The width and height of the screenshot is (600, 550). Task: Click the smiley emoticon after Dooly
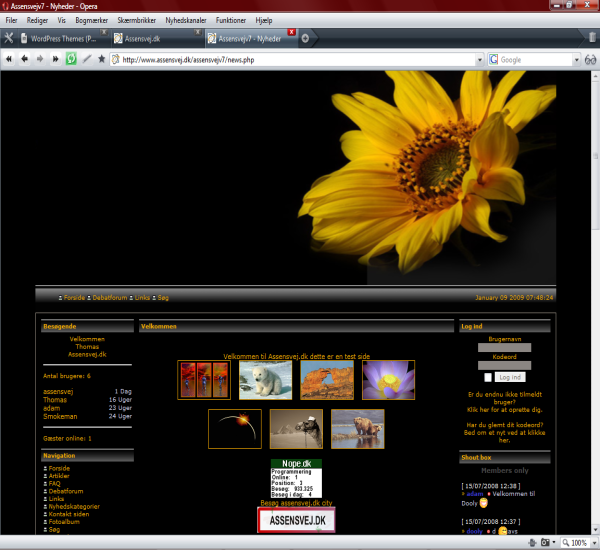pos(484,503)
